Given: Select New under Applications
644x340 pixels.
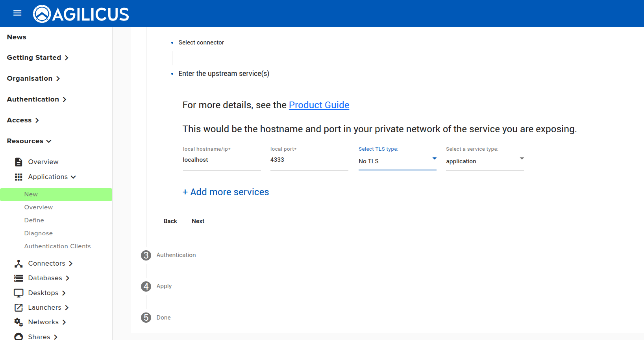Looking at the screenshot, I should coord(56,194).
